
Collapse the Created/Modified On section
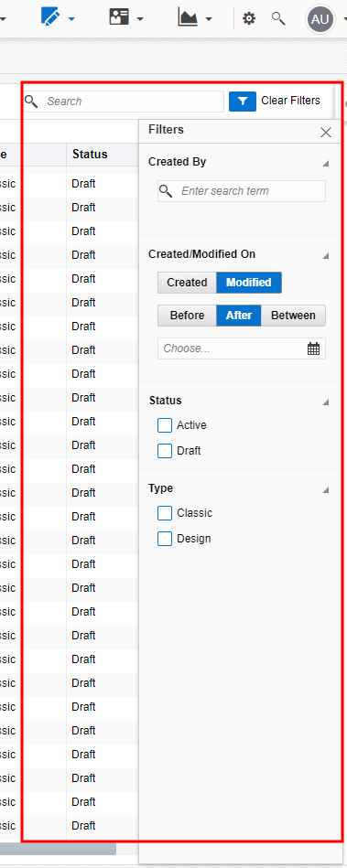tap(326, 256)
